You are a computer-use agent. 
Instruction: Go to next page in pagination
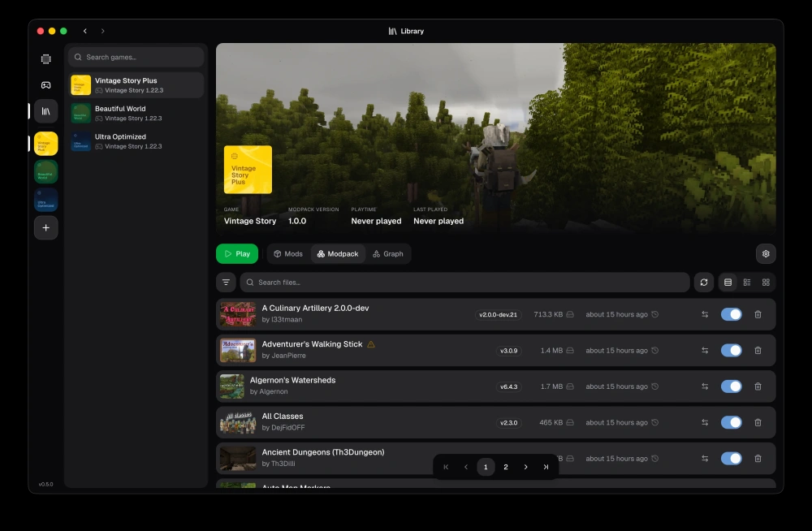coord(525,467)
